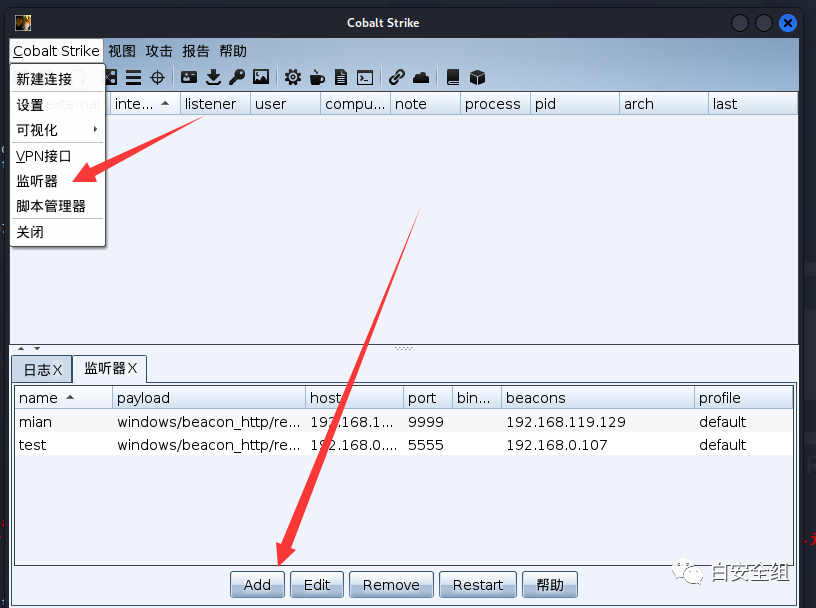Open the screenshots picture icon
Viewport: 816px width, 608px height.
coord(261,78)
